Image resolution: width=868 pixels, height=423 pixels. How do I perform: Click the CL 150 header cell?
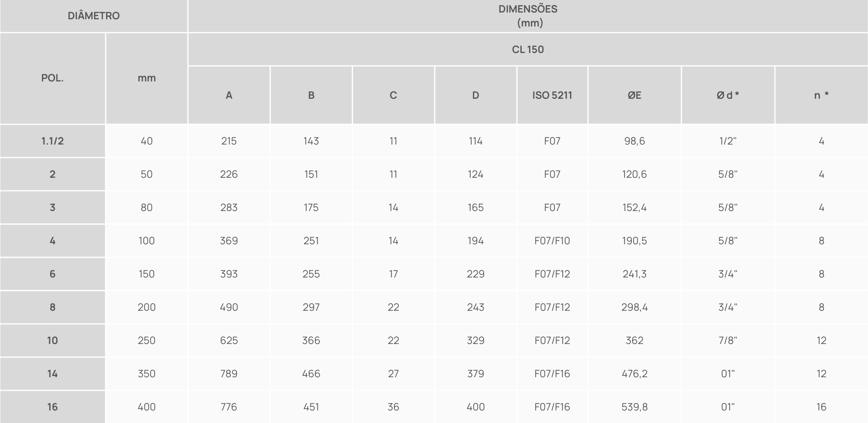point(528,49)
